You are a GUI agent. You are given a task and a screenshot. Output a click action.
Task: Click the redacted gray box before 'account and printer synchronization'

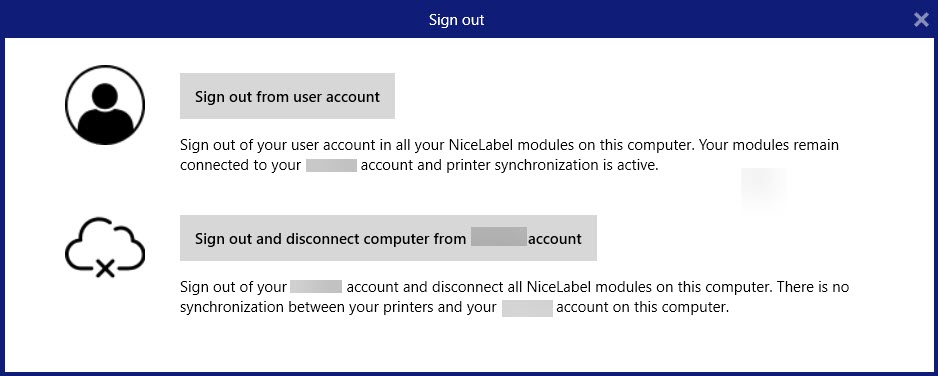pos(331,165)
